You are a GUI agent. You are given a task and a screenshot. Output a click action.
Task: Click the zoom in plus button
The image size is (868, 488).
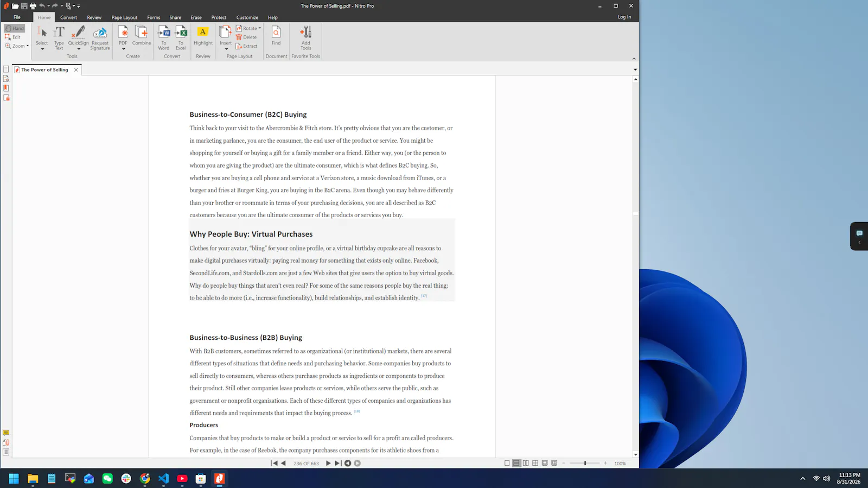click(x=605, y=463)
